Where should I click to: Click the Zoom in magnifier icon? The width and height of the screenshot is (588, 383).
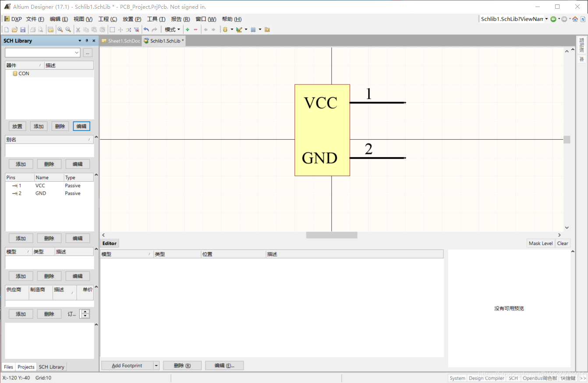pos(60,30)
